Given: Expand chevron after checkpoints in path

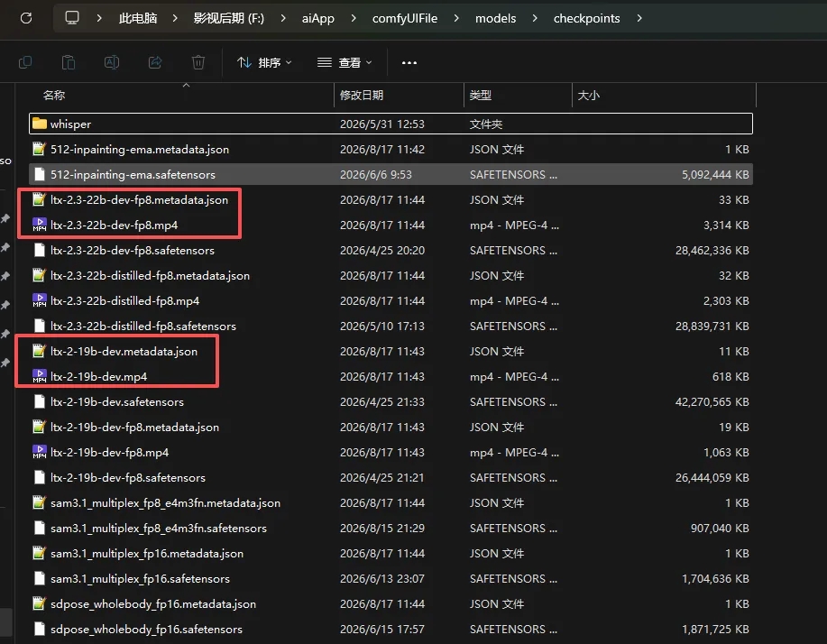Looking at the screenshot, I should pos(639,18).
